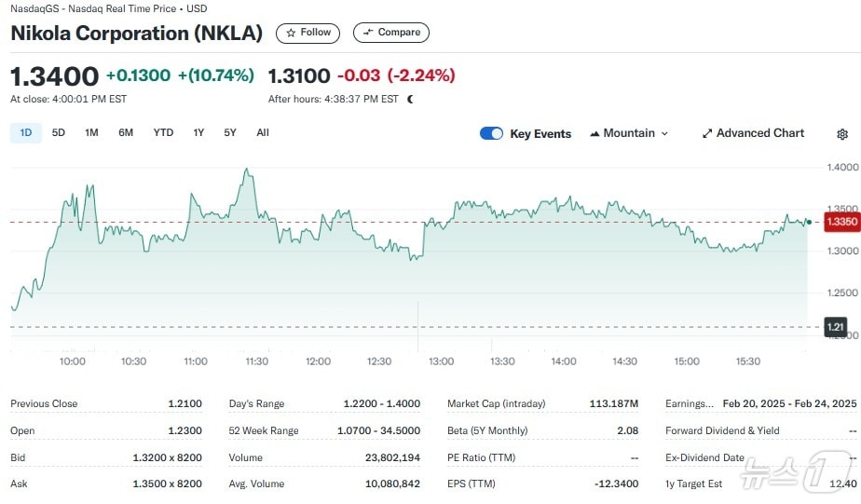The height and width of the screenshot is (504, 861).
Task: Show the 1Y chart range
Action: 198,132
